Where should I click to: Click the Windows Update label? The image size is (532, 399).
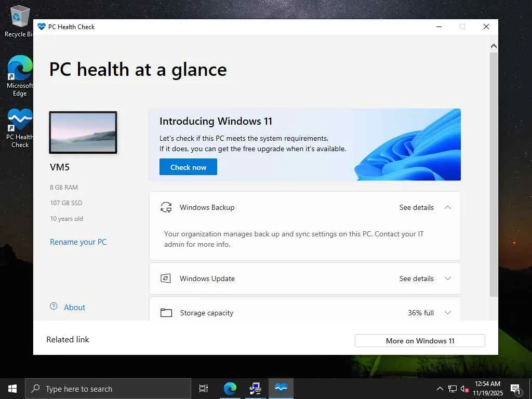(x=207, y=278)
